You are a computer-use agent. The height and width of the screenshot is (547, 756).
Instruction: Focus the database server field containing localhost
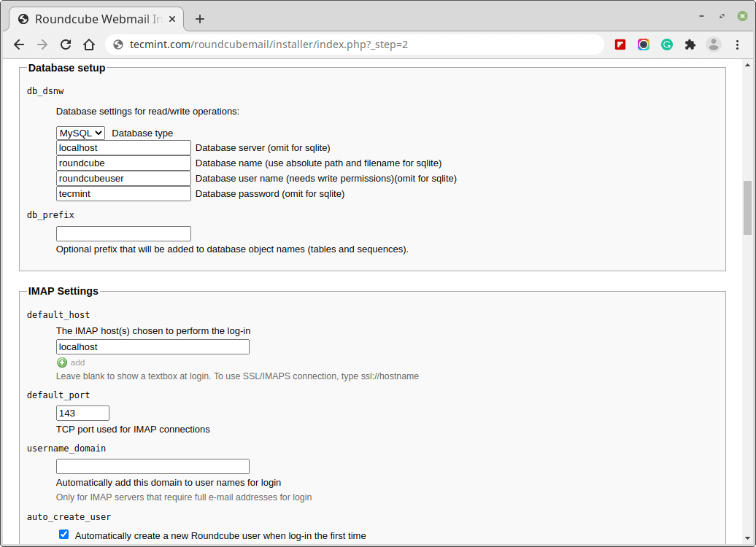[123, 148]
